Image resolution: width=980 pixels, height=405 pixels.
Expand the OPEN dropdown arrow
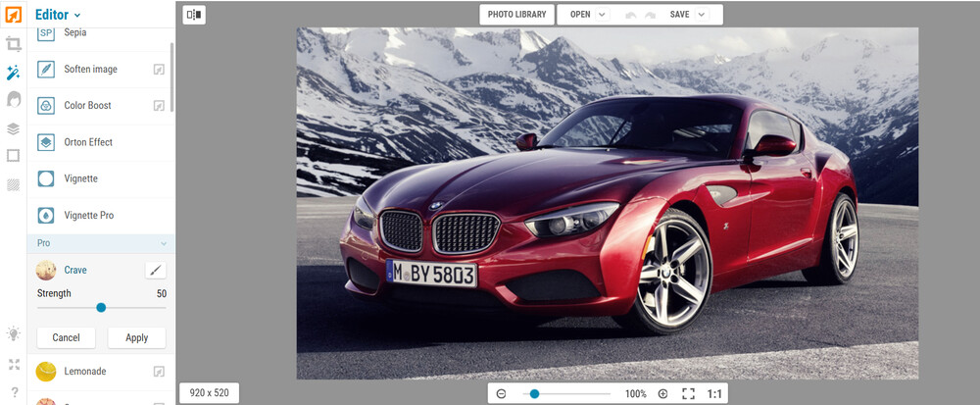[x=602, y=15]
